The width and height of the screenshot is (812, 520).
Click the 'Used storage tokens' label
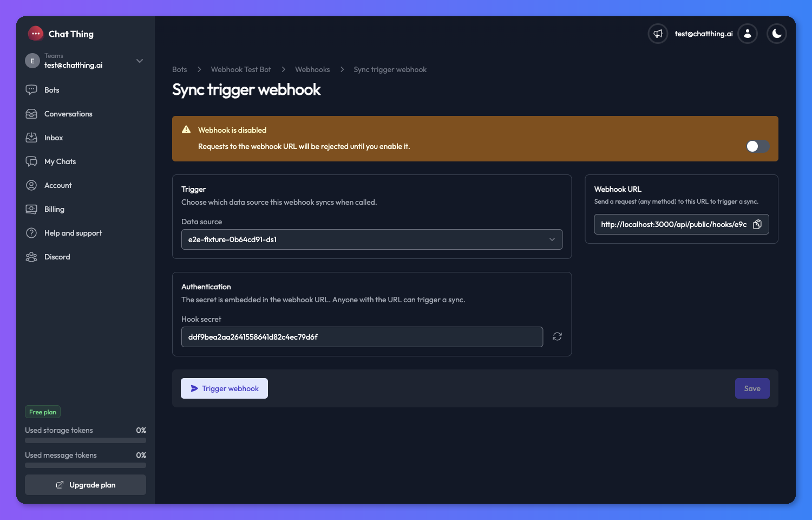click(59, 430)
